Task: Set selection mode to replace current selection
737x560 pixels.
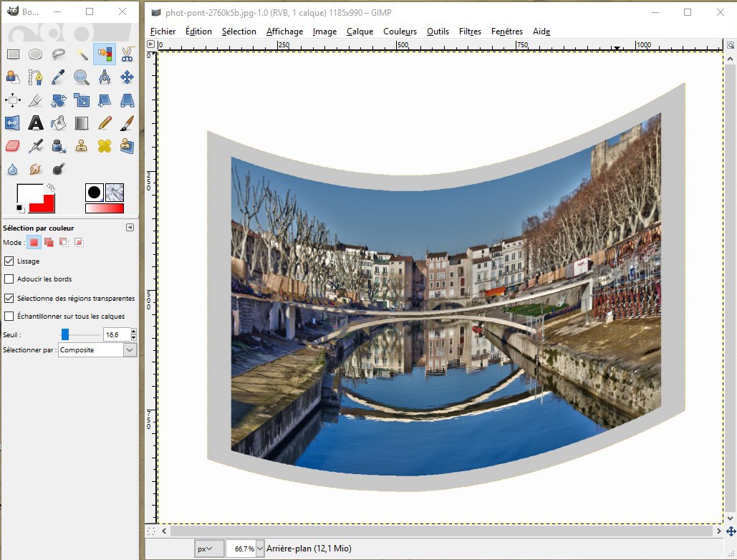Action: [x=34, y=243]
